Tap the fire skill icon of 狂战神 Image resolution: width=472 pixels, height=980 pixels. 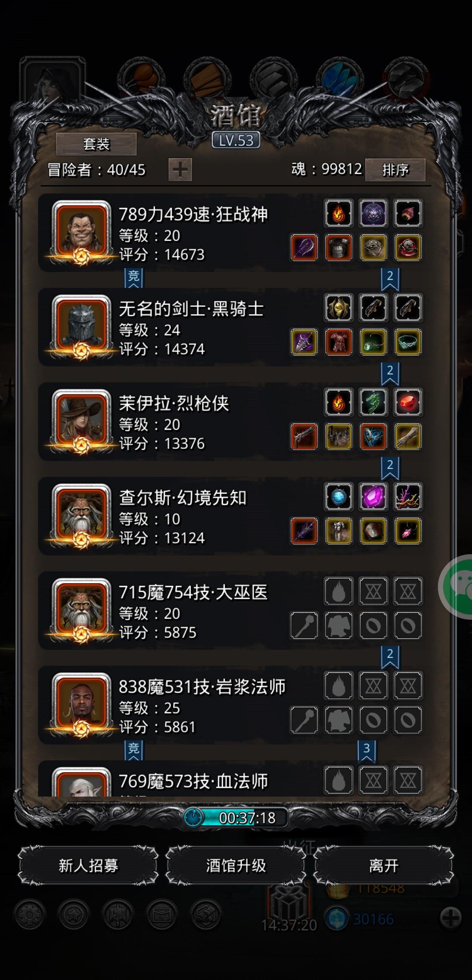[339, 213]
